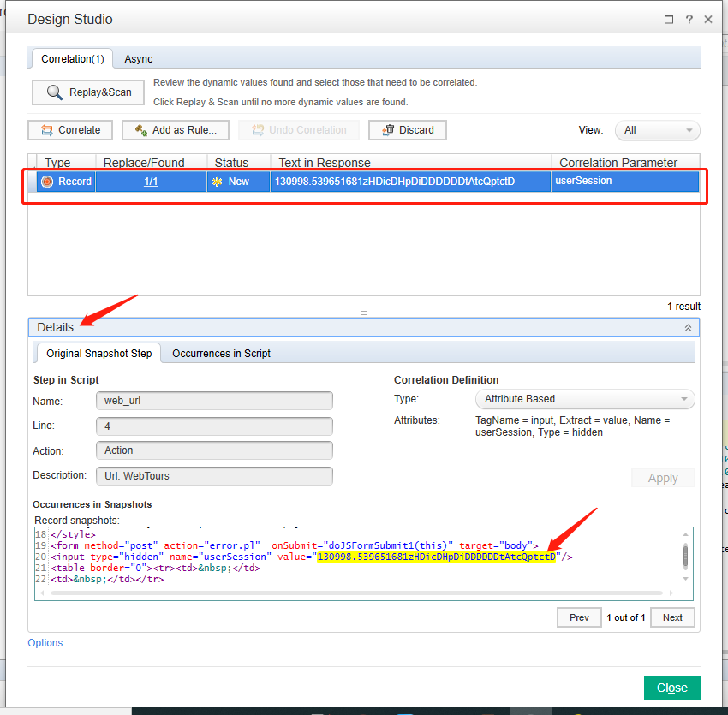
Task: Click the Discard trash icon
Action: 388,130
